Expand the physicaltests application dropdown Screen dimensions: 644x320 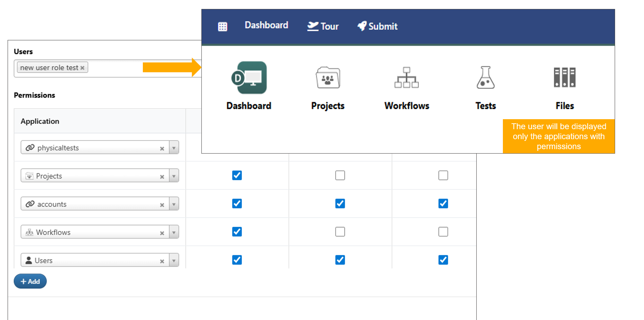coord(174,148)
